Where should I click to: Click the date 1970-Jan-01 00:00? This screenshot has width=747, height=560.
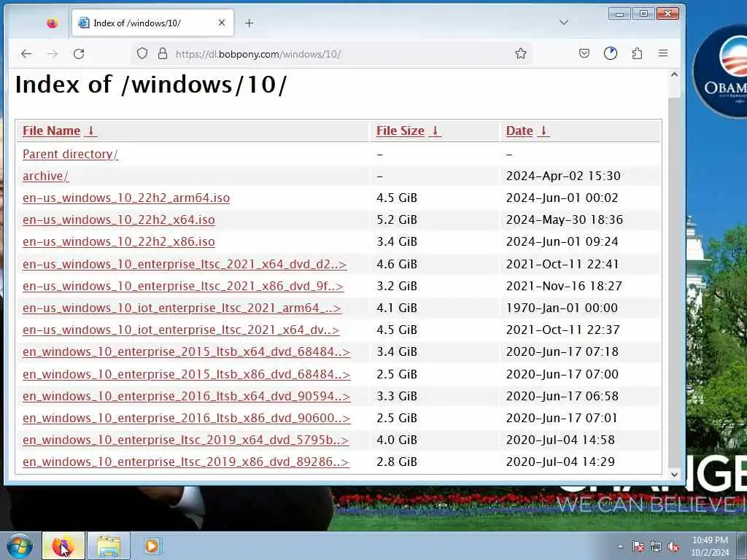coord(562,308)
